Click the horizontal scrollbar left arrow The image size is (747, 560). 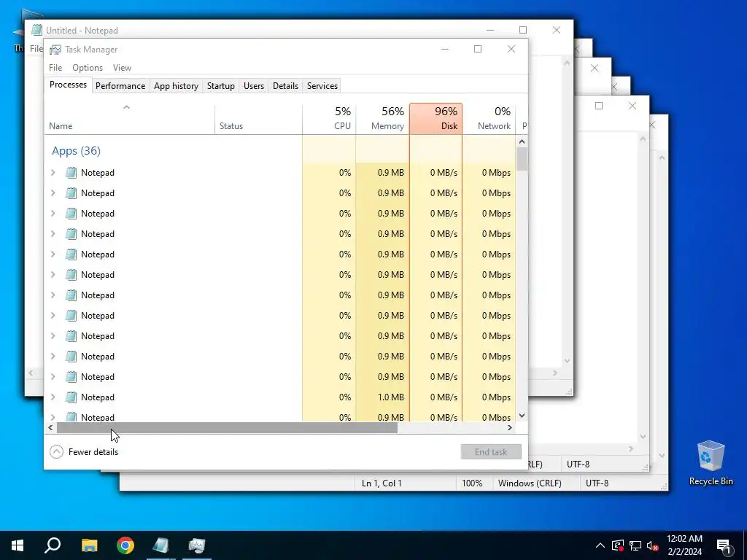click(x=50, y=427)
